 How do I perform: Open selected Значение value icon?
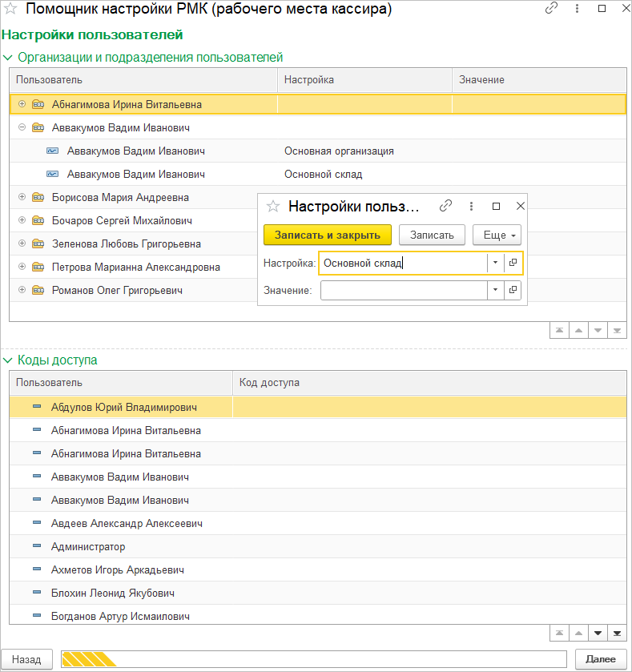[513, 290]
